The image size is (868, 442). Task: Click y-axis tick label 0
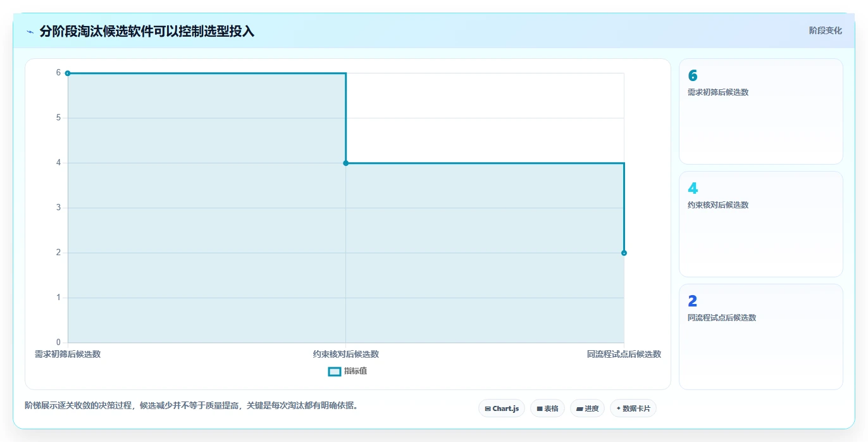pyautogui.click(x=58, y=343)
